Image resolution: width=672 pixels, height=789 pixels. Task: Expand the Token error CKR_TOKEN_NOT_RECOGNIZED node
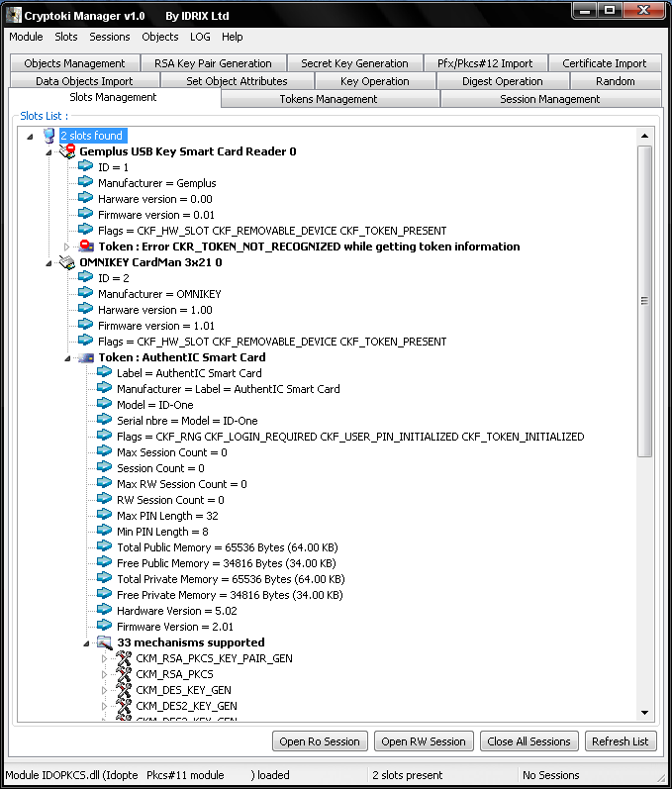(x=67, y=247)
